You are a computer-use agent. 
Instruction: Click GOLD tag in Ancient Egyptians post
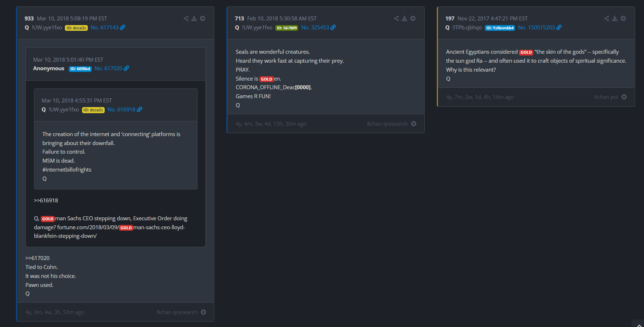click(526, 52)
